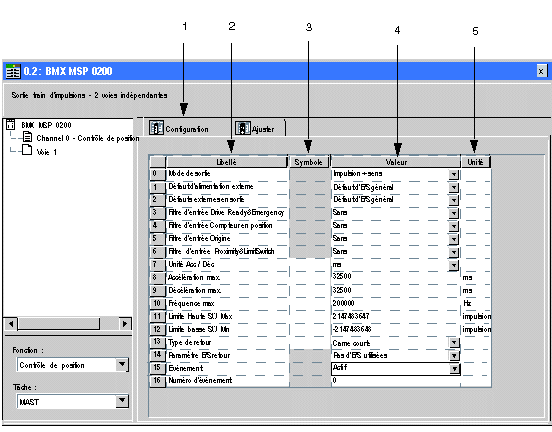This screenshot has height=432, width=552.
Task: Click the Ajuster tab icon
Action: [243, 128]
